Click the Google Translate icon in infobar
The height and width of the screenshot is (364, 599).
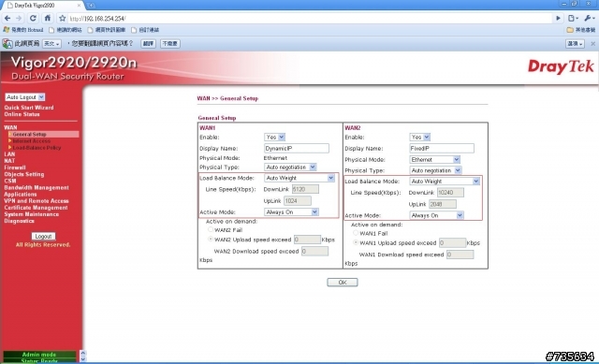click(7, 44)
